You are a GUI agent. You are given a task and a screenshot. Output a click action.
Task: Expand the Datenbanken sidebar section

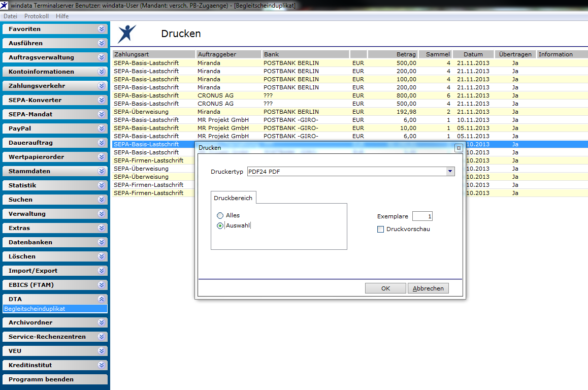coord(55,242)
